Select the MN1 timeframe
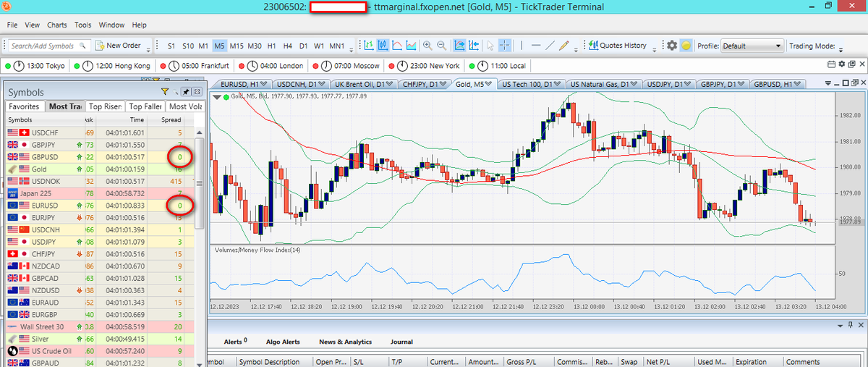This screenshot has width=868, height=367. [337, 46]
